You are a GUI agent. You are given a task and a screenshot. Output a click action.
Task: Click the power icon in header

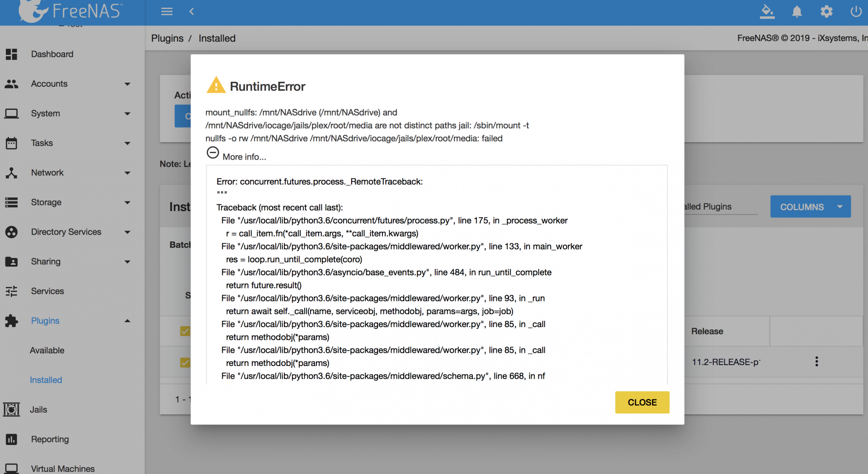856,11
